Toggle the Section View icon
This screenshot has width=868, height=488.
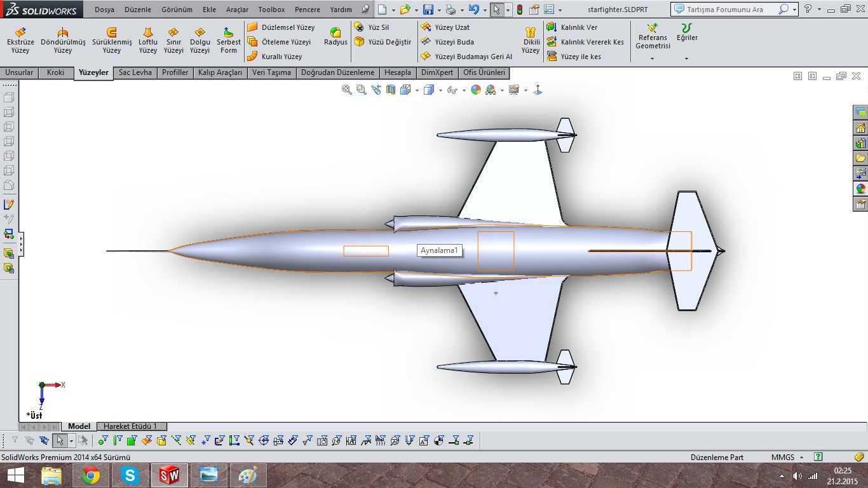coord(390,90)
